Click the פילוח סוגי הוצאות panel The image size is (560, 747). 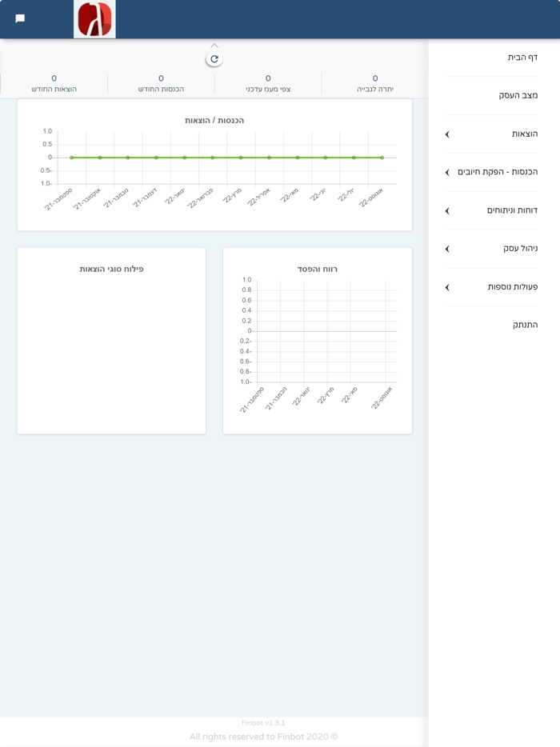(111, 341)
